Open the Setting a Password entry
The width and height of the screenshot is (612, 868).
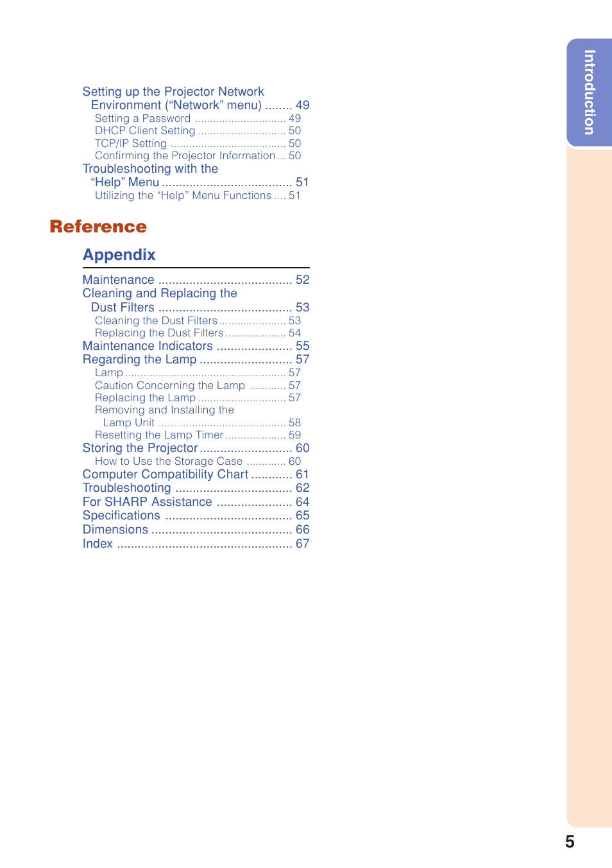(142, 119)
